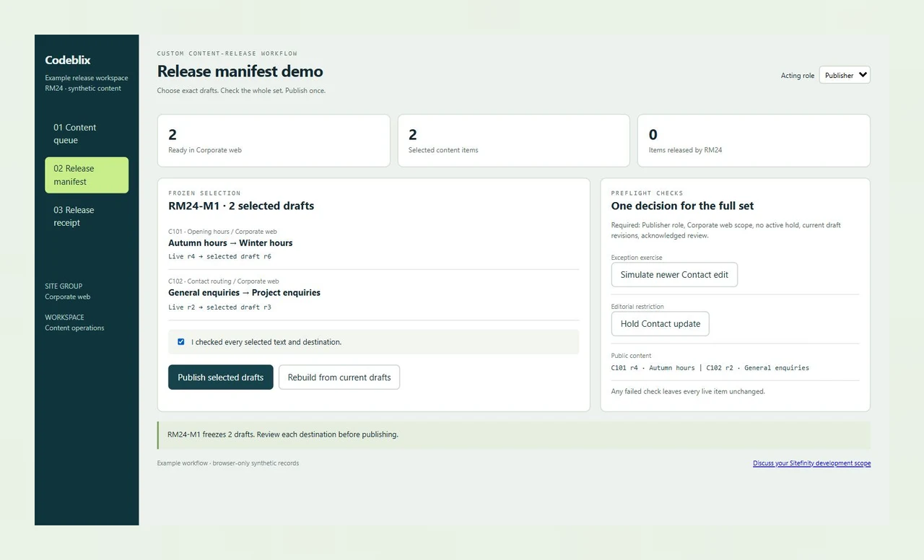The width and height of the screenshot is (924, 560).
Task: Click the Public content line for C101 and C102
Action: coord(710,368)
